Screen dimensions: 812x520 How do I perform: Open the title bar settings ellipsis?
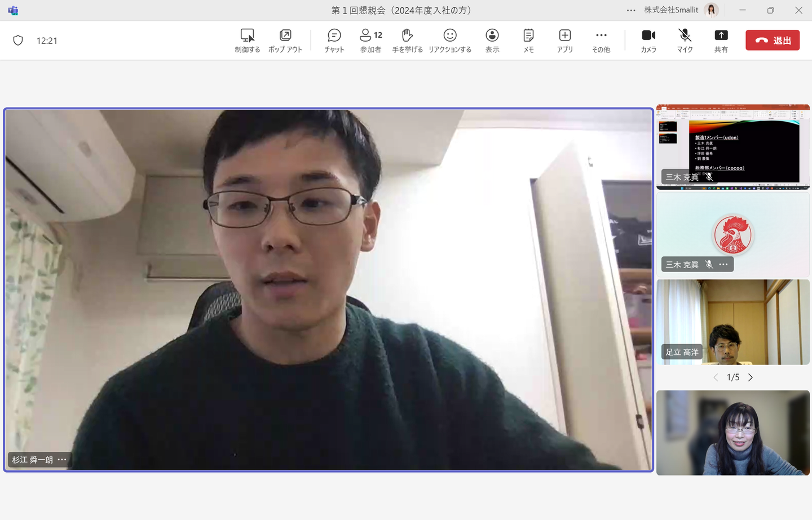coord(631,10)
